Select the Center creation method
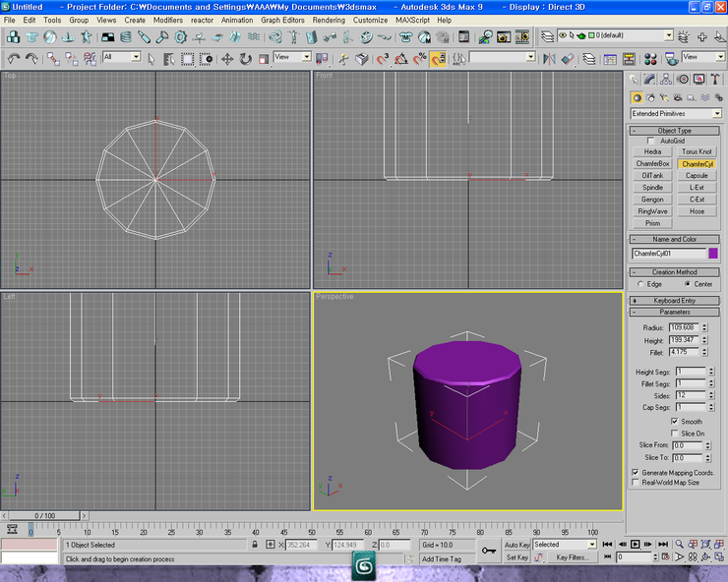This screenshot has height=582, width=728. click(688, 284)
